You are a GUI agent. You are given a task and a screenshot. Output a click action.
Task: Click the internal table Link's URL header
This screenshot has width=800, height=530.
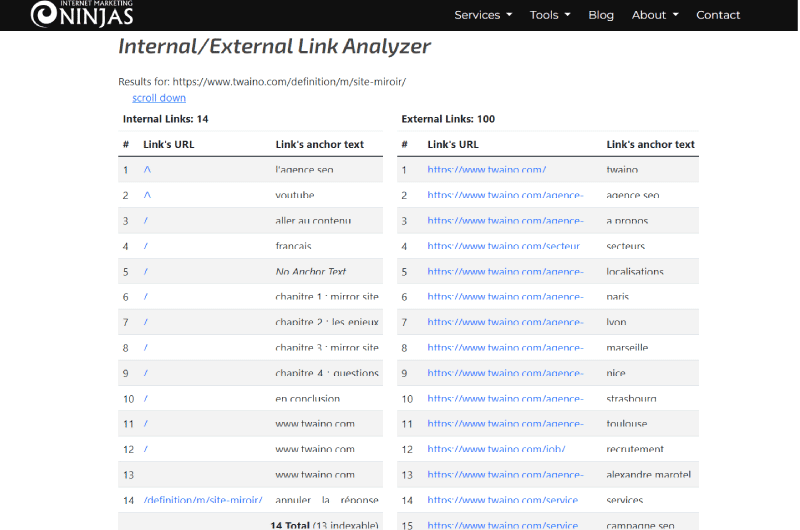[x=168, y=144]
